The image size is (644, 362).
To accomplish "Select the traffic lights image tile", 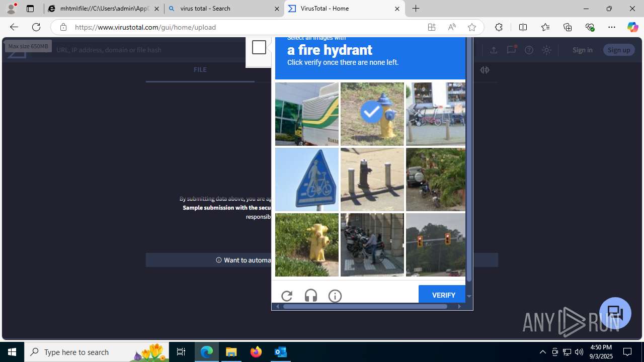I will (x=436, y=245).
